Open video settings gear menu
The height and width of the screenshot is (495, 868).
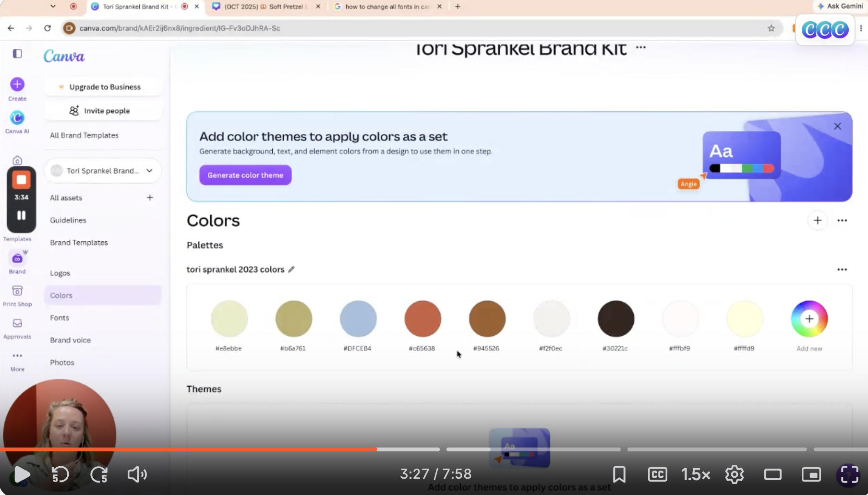pyautogui.click(x=734, y=474)
